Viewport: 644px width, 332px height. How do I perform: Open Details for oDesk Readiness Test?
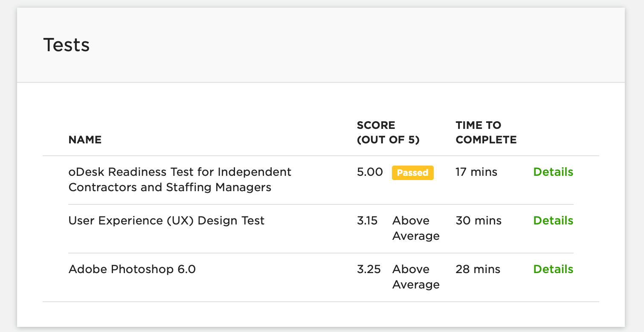(x=553, y=172)
